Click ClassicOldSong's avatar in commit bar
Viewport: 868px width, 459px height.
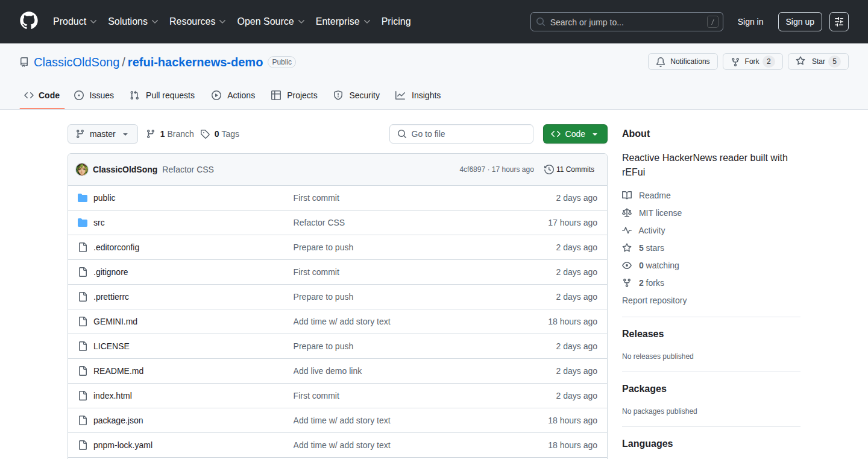pyautogui.click(x=82, y=169)
